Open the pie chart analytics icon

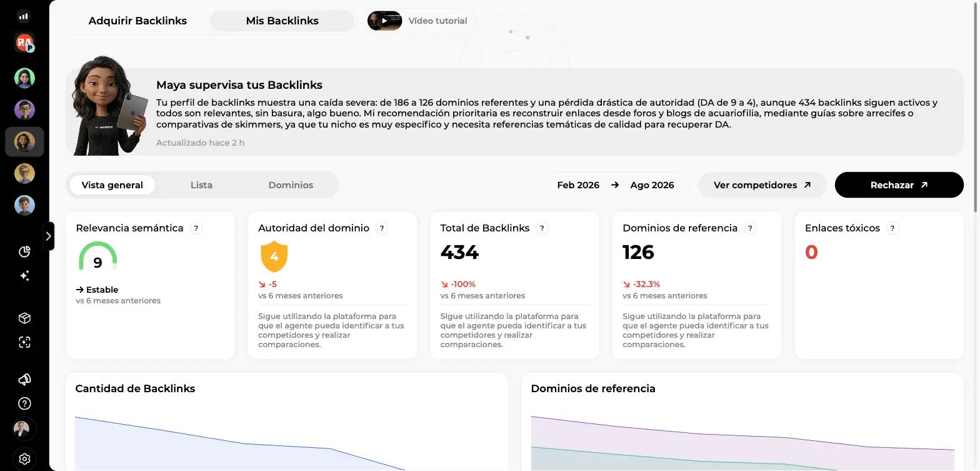tap(24, 251)
